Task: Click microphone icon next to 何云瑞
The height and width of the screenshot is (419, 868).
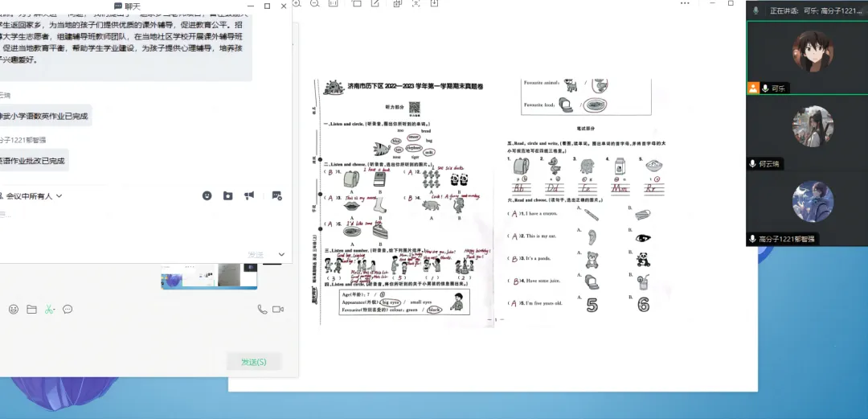Action: tap(753, 163)
